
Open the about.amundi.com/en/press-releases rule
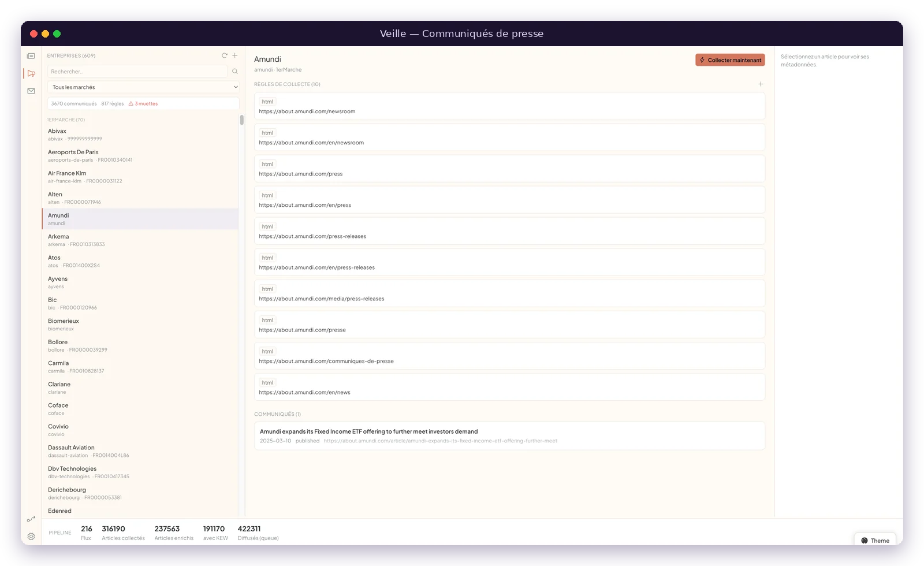[509, 262]
